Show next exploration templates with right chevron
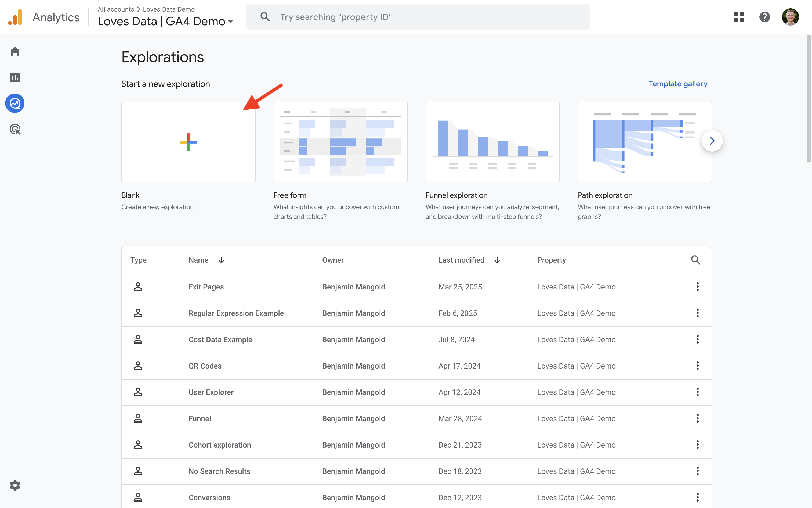Image resolution: width=812 pixels, height=508 pixels. coord(712,141)
